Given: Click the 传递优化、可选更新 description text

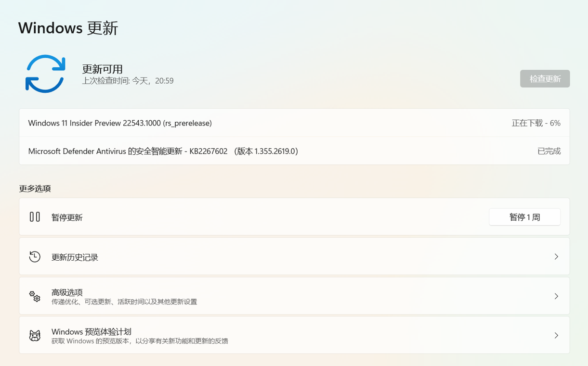Looking at the screenshot, I should (x=124, y=302).
